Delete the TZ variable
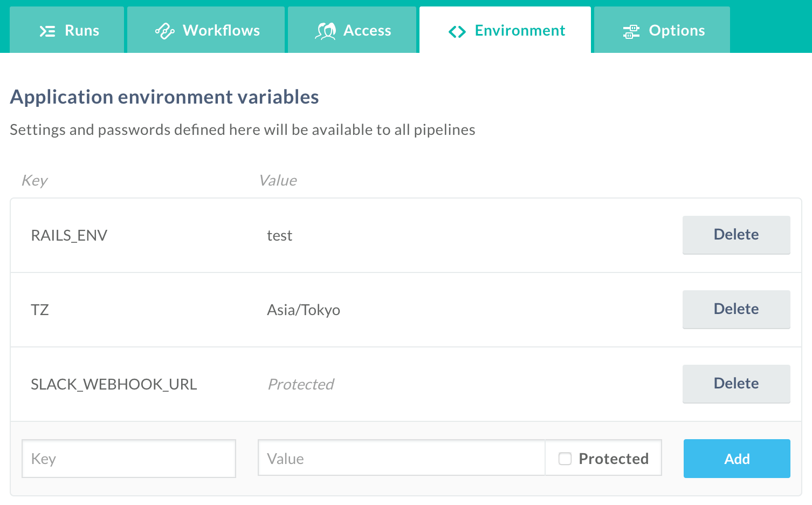 [x=737, y=309]
